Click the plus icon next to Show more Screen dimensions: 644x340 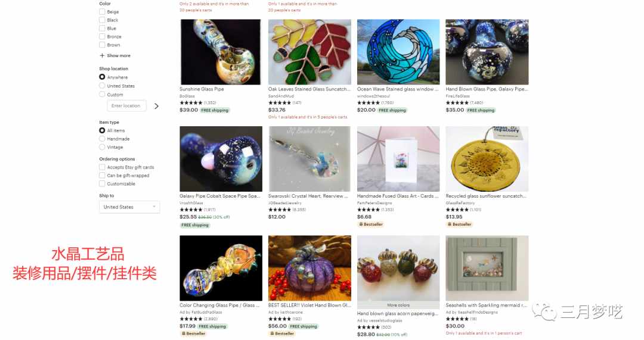pyautogui.click(x=102, y=56)
